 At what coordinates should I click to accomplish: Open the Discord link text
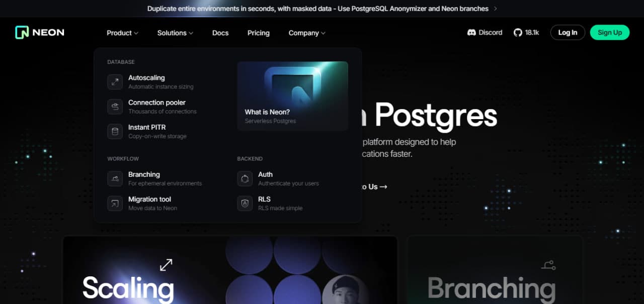pyautogui.click(x=491, y=33)
